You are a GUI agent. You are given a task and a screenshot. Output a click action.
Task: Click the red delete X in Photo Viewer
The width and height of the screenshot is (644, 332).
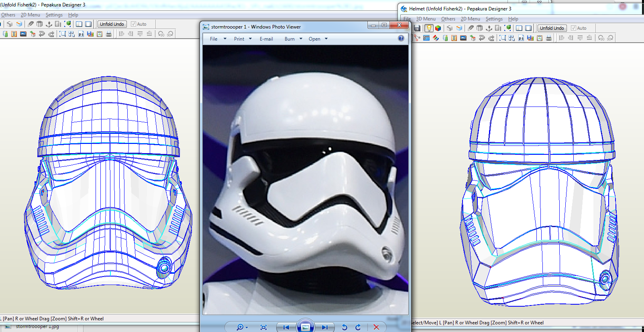click(x=376, y=327)
